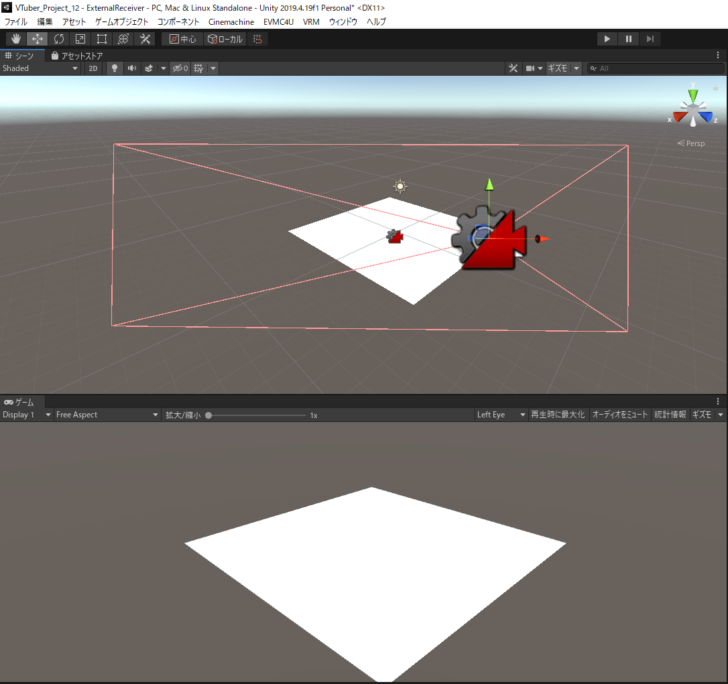
Task: Click the scene search field
Action: 655,69
